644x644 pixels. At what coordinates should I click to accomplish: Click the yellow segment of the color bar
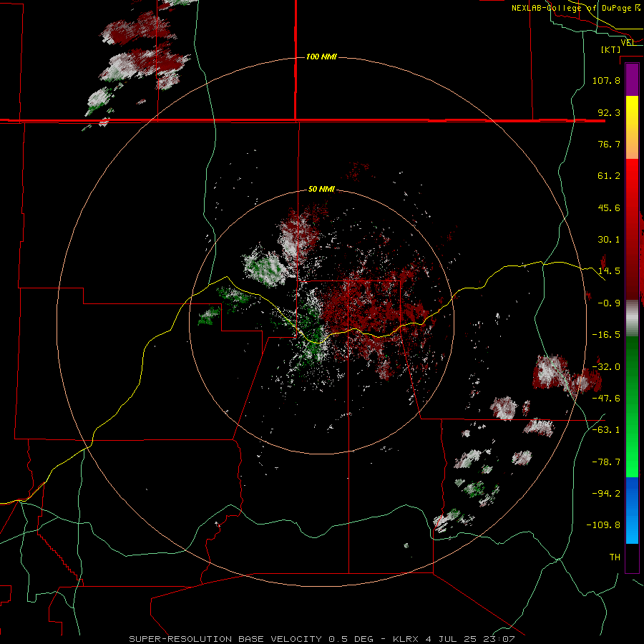pos(632,107)
